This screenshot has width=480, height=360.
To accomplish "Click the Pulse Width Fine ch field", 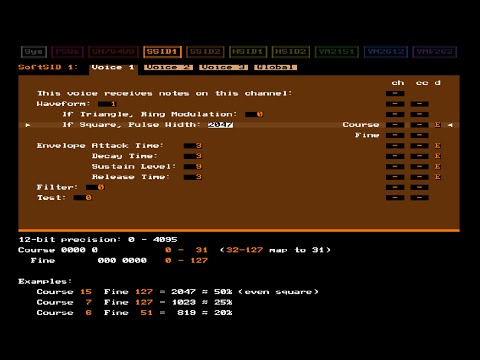I will (x=395, y=135).
